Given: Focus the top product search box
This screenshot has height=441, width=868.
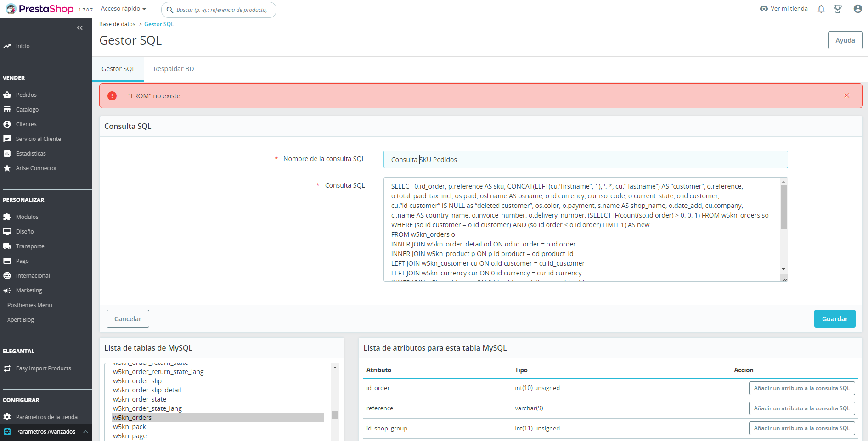Looking at the screenshot, I should [x=219, y=10].
